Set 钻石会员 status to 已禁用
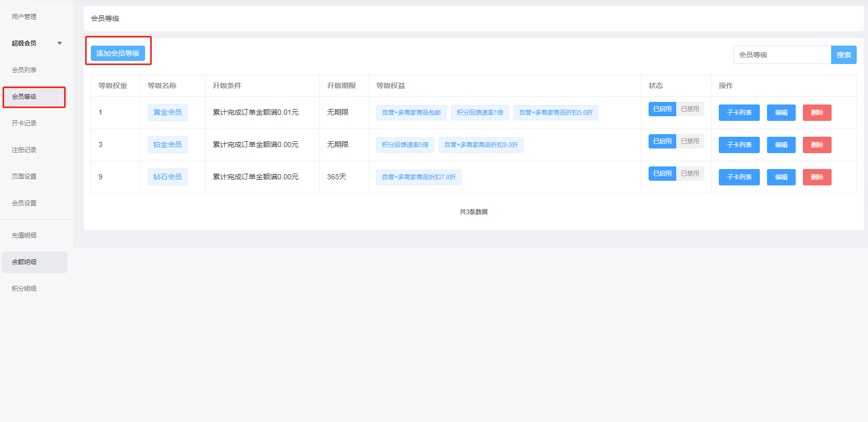 (690, 174)
